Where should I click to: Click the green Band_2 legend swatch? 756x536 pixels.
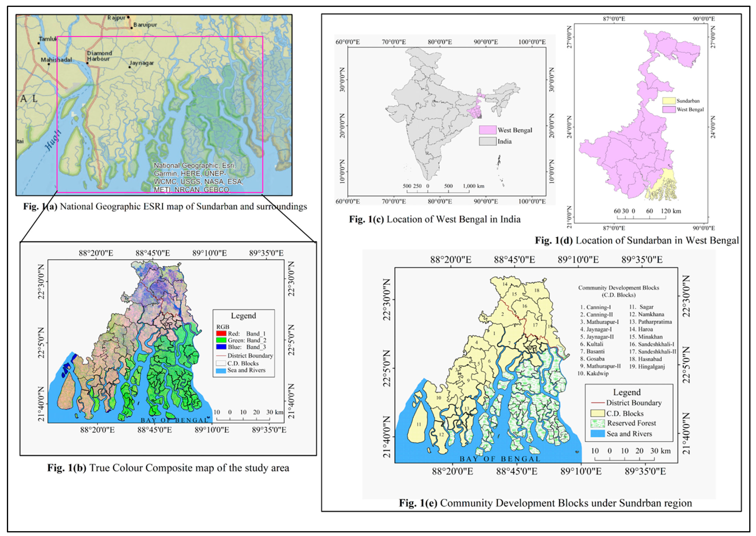[x=221, y=340]
